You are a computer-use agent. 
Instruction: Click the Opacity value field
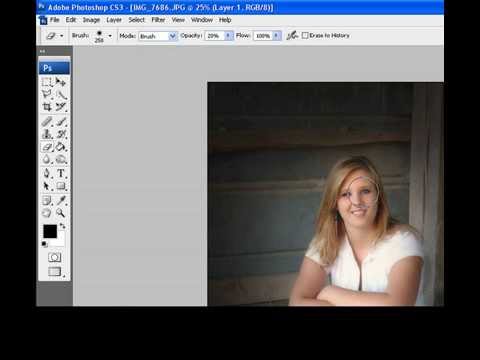pos(214,36)
